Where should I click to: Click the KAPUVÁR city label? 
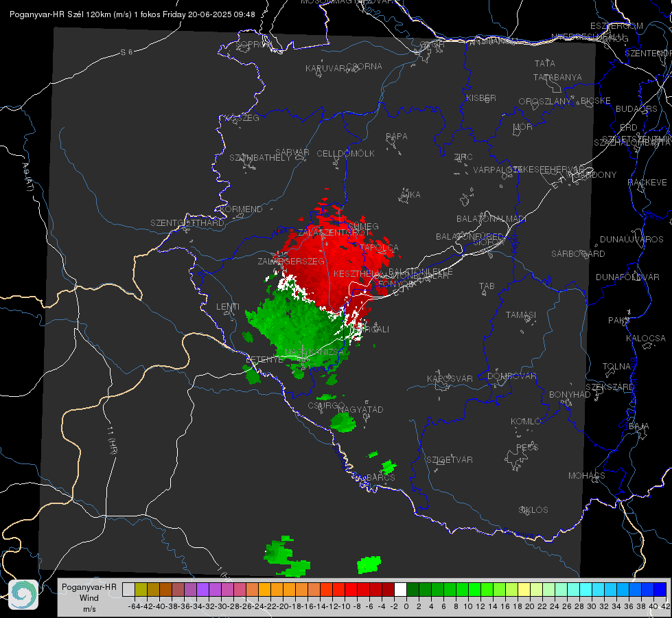(326, 68)
